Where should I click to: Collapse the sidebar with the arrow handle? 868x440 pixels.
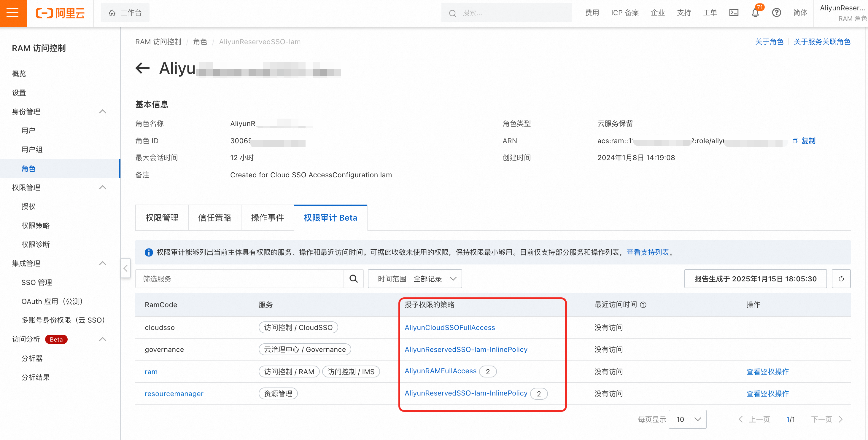(x=125, y=268)
